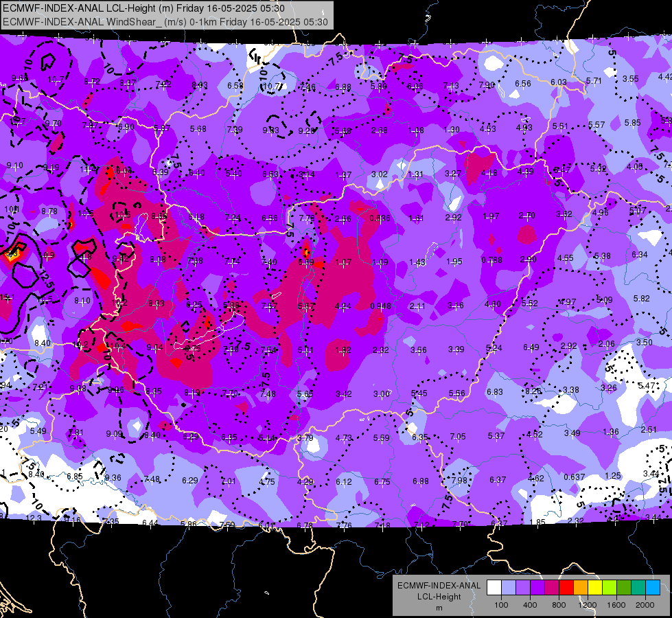Screen dimensions: 672x618
Task: Click the wind shear value 0.636
Action: (x=380, y=218)
